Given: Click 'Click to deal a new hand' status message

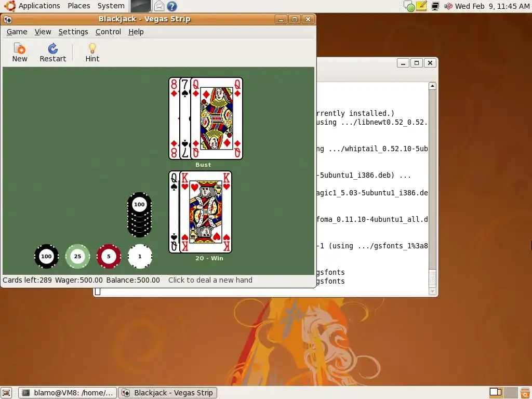Looking at the screenshot, I should 210,280.
